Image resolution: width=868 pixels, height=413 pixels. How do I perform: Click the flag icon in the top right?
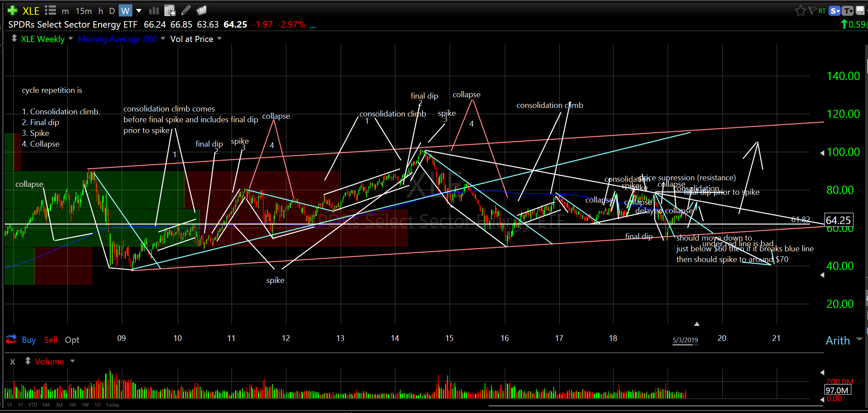tap(812, 11)
